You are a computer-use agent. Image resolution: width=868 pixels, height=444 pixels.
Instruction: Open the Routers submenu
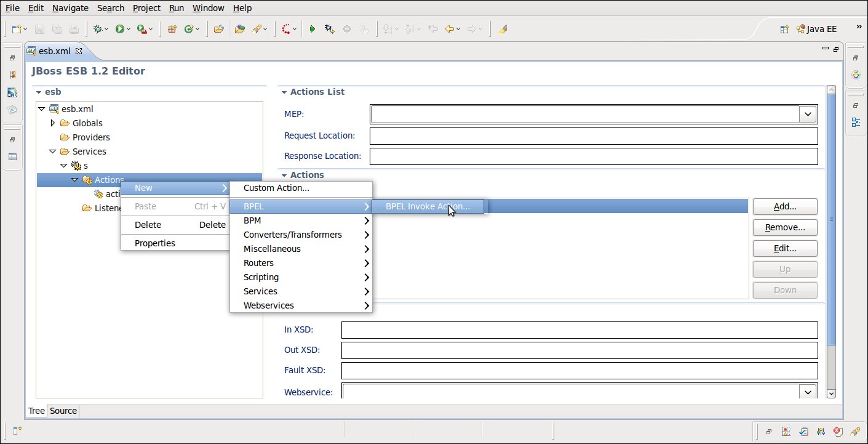(301, 263)
